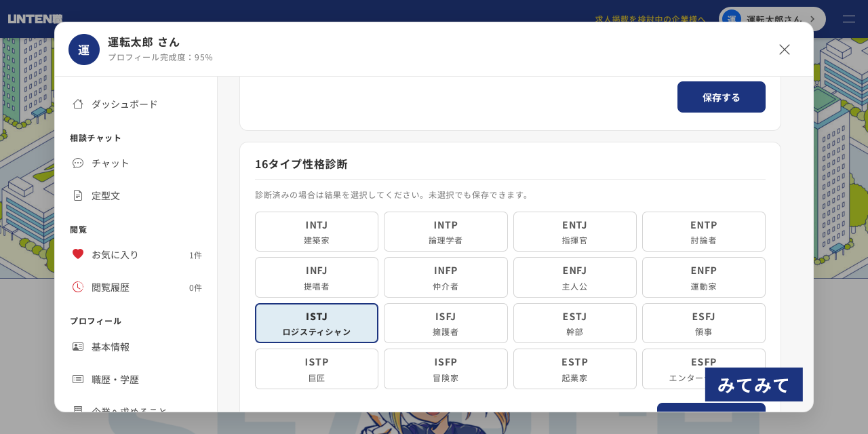Screen dimensions: 868x434
Task: Select the INFP 仲介者 personality type
Action: pos(446,277)
